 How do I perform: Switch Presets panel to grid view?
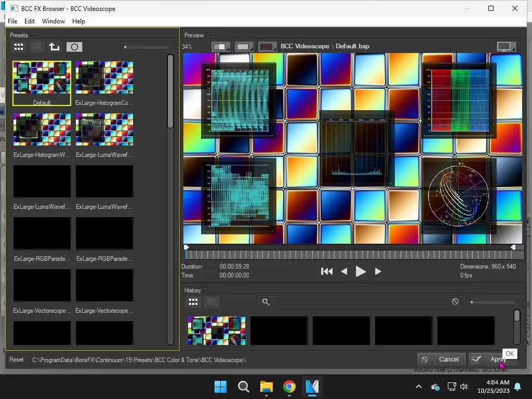click(x=19, y=47)
